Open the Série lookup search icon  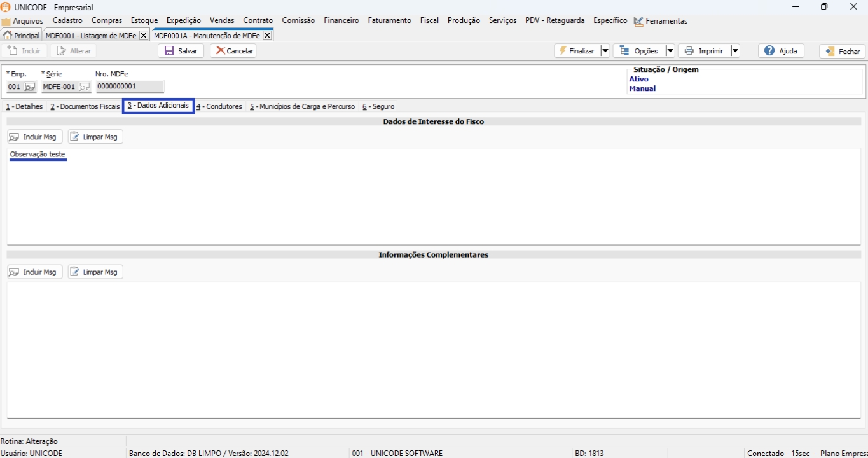85,87
